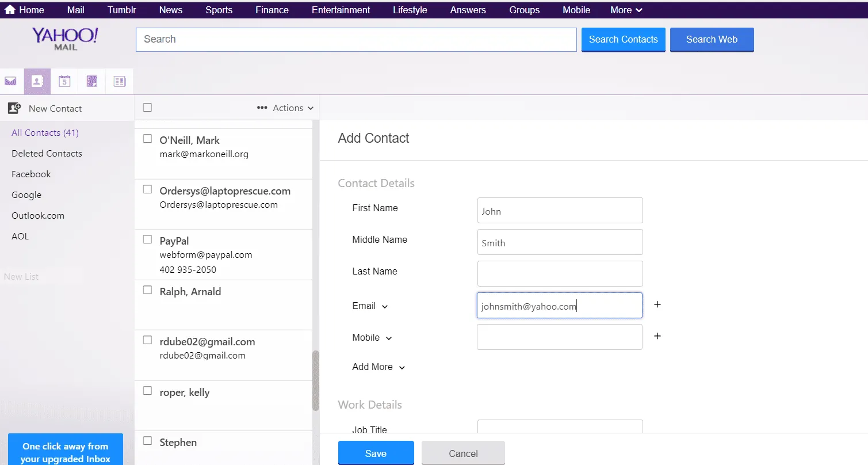Image resolution: width=868 pixels, height=465 pixels.
Task: Click the Search Contacts button
Action: [624, 40]
